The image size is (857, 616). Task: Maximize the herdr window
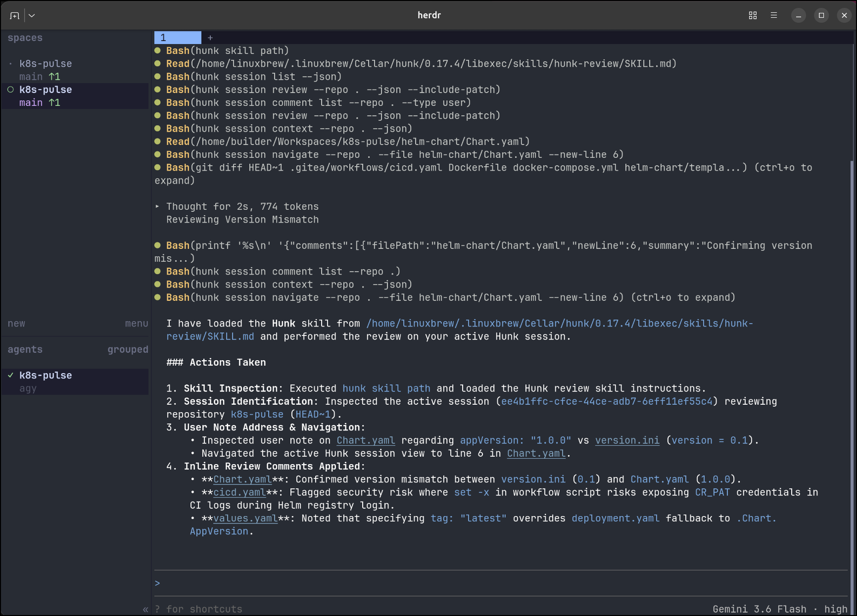click(x=821, y=15)
